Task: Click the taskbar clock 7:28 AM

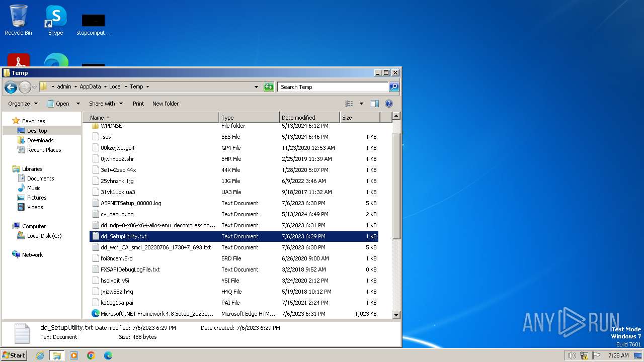Action: pos(618,355)
